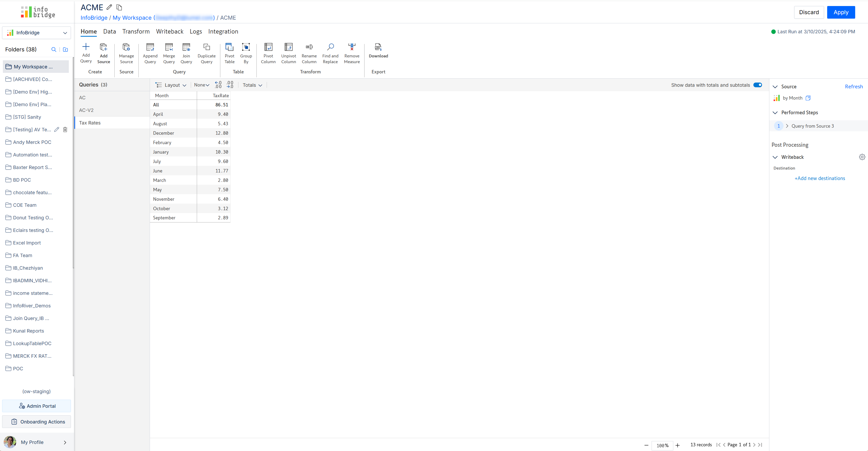868x451 pixels.
Task: Click the Writeback settings gear icon
Action: pyautogui.click(x=862, y=157)
